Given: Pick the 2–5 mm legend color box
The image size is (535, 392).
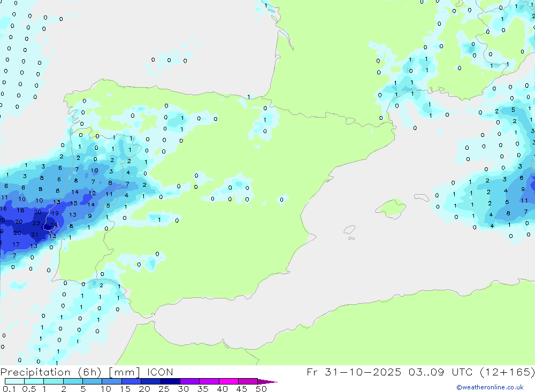Looking at the screenshot, I should [73, 381].
